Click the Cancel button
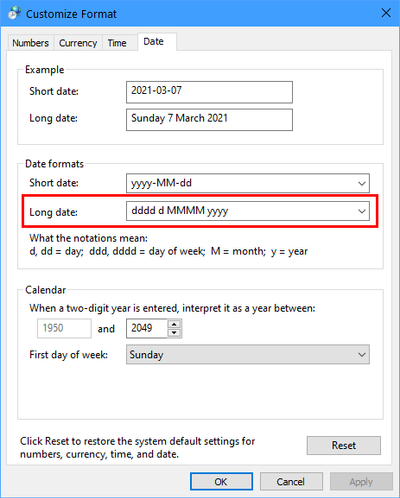400x498 pixels. click(x=291, y=481)
